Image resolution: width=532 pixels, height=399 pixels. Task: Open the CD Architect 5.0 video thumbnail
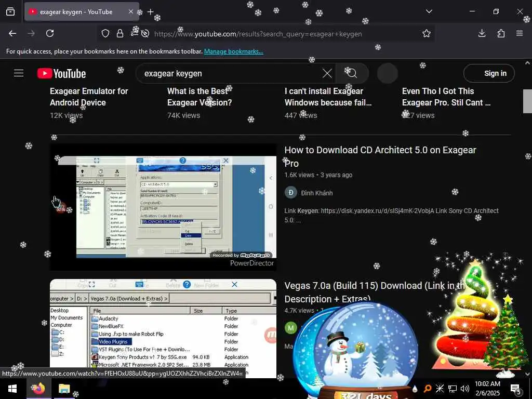[163, 207]
